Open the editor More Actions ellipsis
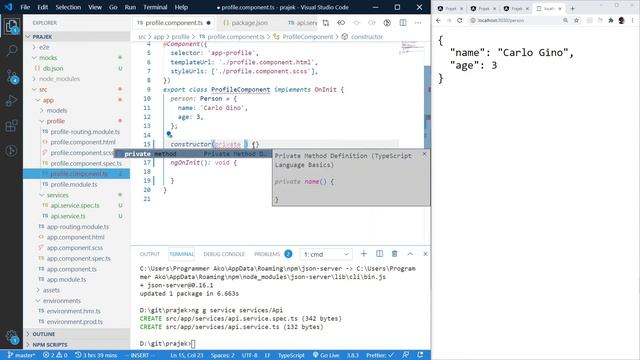This screenshot has height=360, width=640. (418, 23)
